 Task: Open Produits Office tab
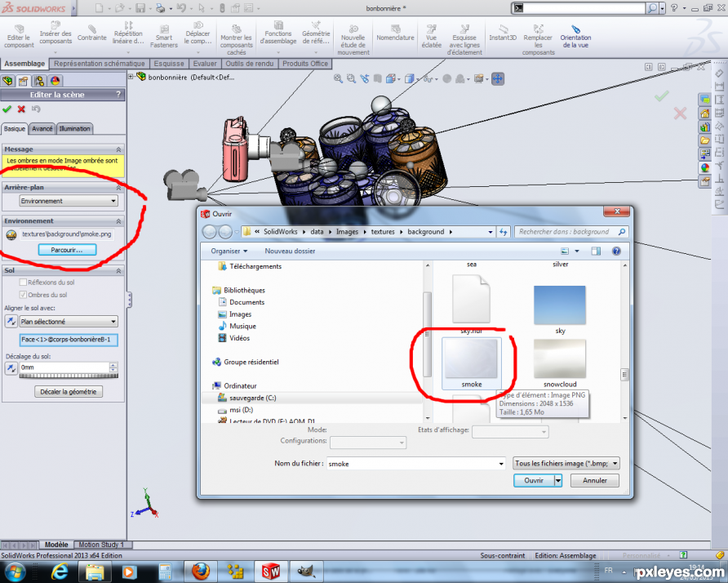pyautogui.click(x=305, y=64)
